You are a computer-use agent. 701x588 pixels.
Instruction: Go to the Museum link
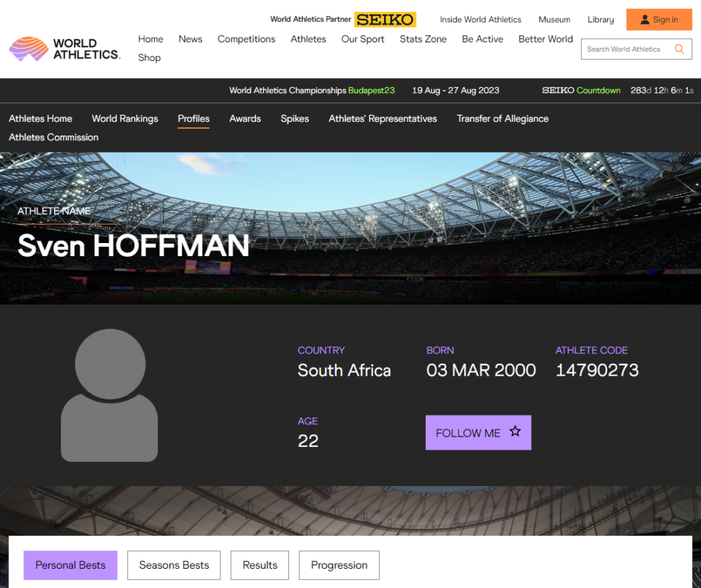(554, 20)
